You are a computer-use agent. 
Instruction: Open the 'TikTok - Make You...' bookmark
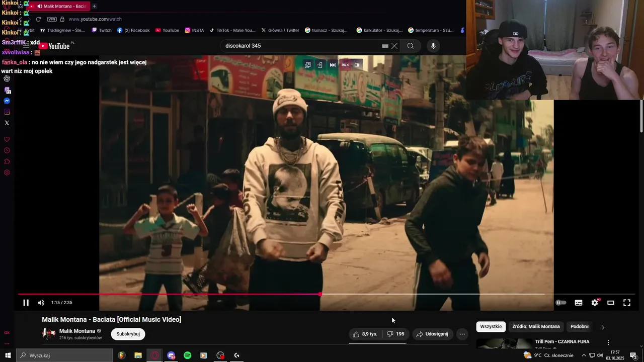coord(232,30)
